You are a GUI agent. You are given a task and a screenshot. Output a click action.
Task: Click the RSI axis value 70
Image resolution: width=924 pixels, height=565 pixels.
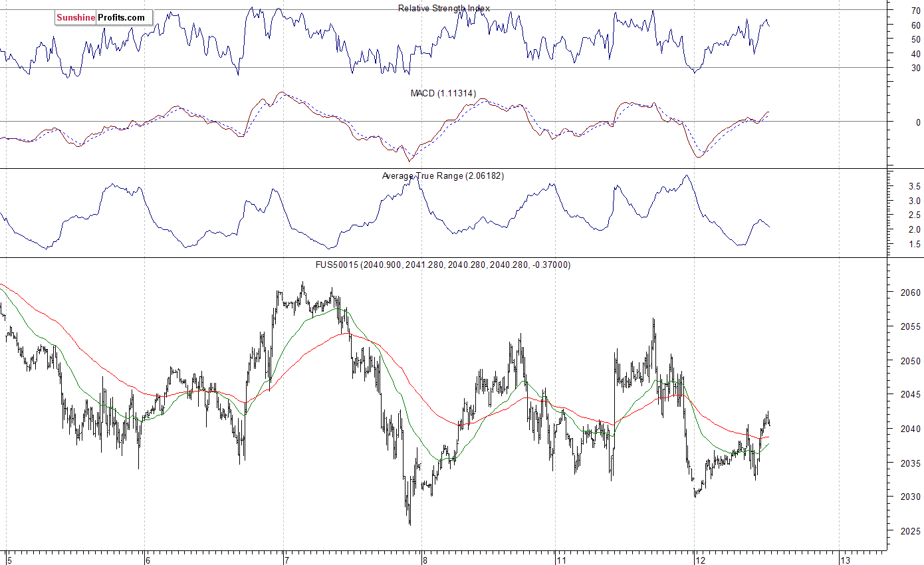916,10
